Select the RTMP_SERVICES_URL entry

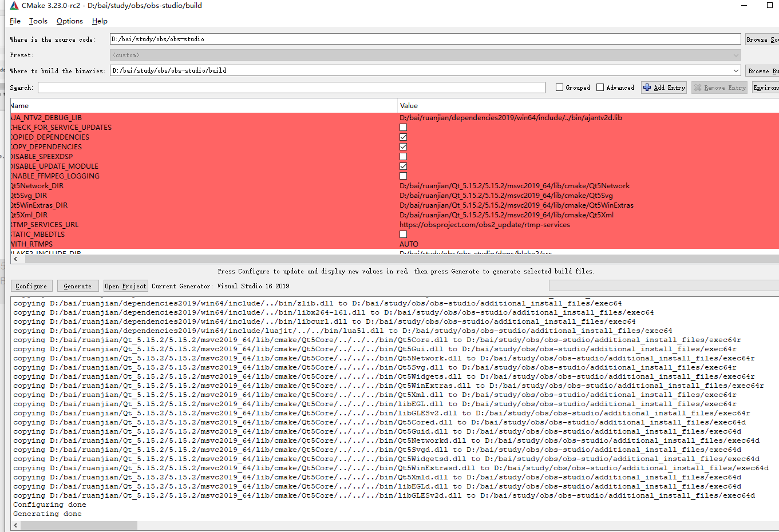point(45,225)
